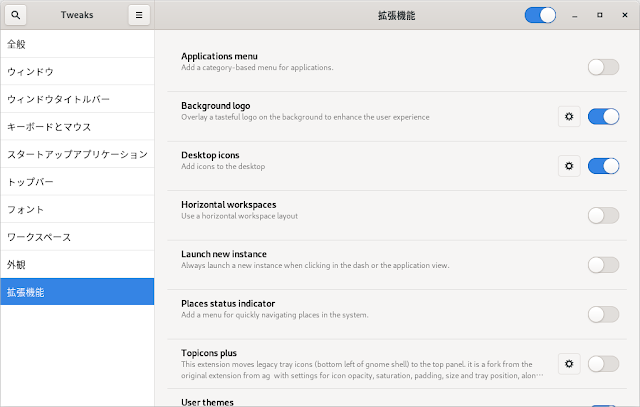Enable Places status indicator extension
Image resolution: width=640 pixels, height=407 pixels.
click(x=603, y=314)
